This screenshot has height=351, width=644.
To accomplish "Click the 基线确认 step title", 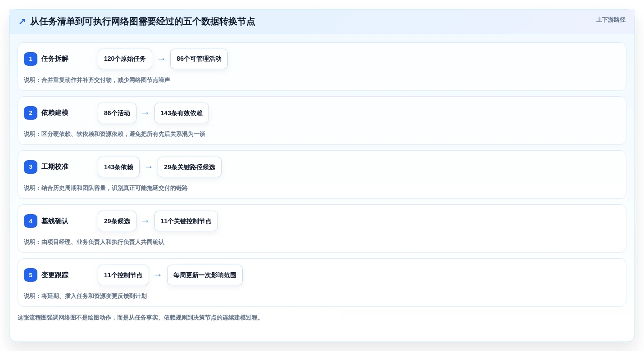I will click(55, 221).
